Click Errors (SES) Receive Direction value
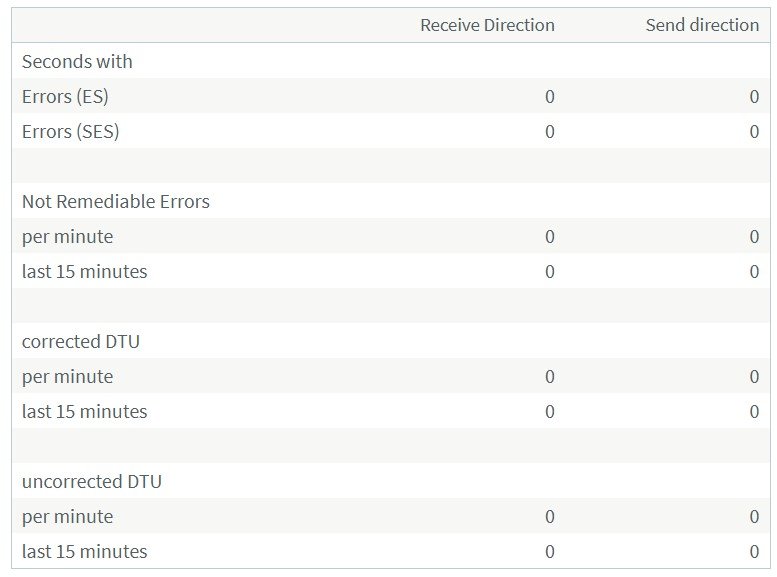This screenshot has height=577, width=777. (x=549, y=131)
